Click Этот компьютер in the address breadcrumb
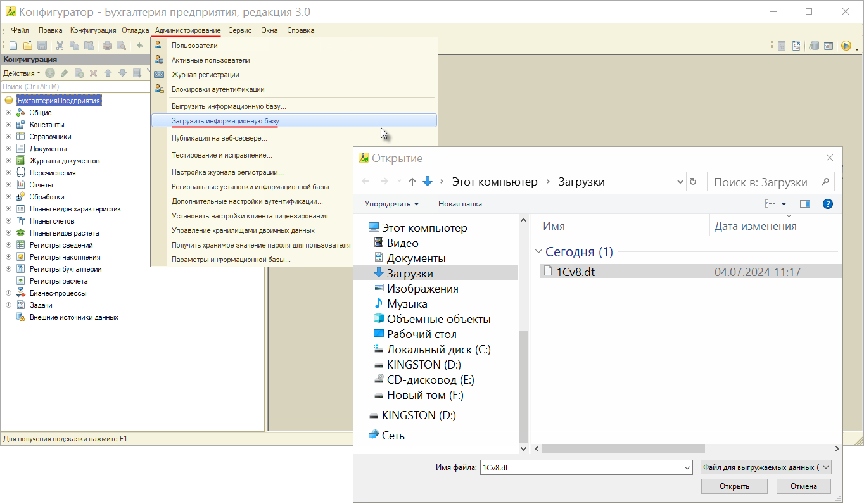This screenshot has height=504, width=864. [x=495, y=182]
